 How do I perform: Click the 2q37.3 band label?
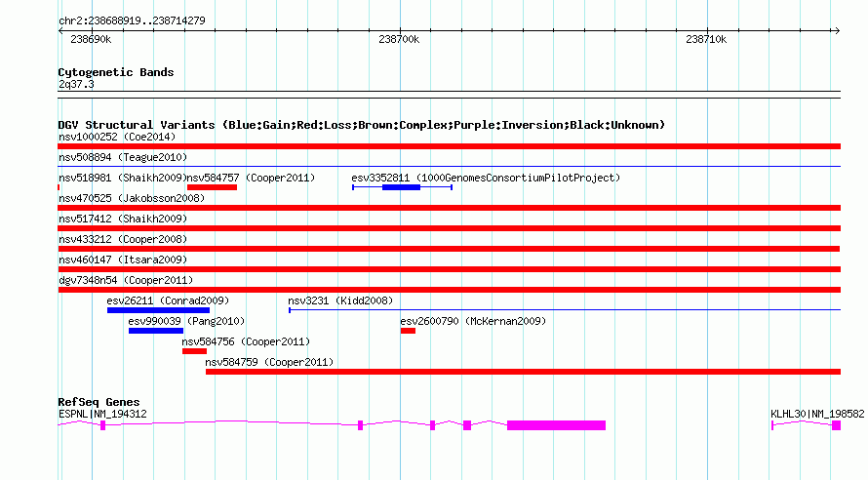pyautogui.click(x=76, y=84)
